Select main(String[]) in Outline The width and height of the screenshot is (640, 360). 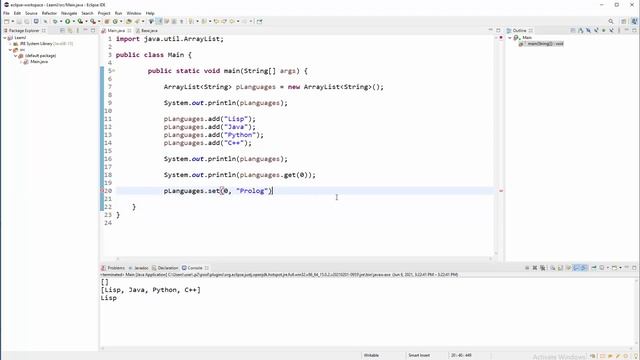(x=542, y=44)
